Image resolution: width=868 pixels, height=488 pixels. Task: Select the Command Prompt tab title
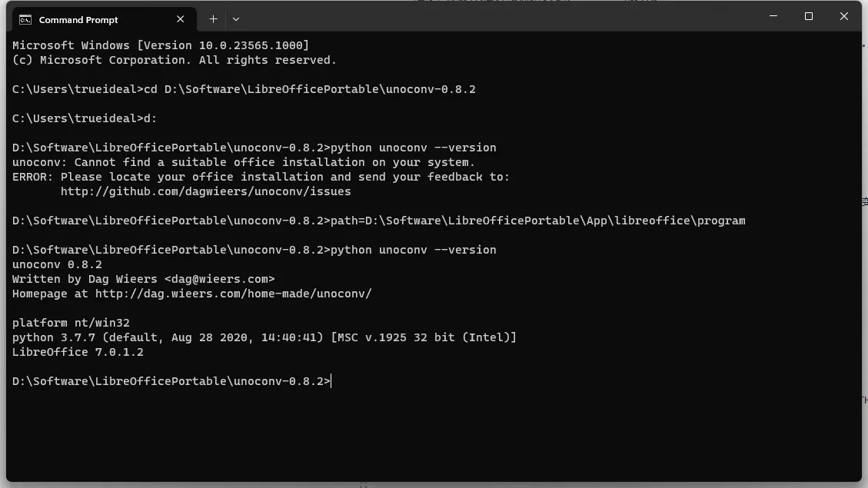(x=78, y=20)
